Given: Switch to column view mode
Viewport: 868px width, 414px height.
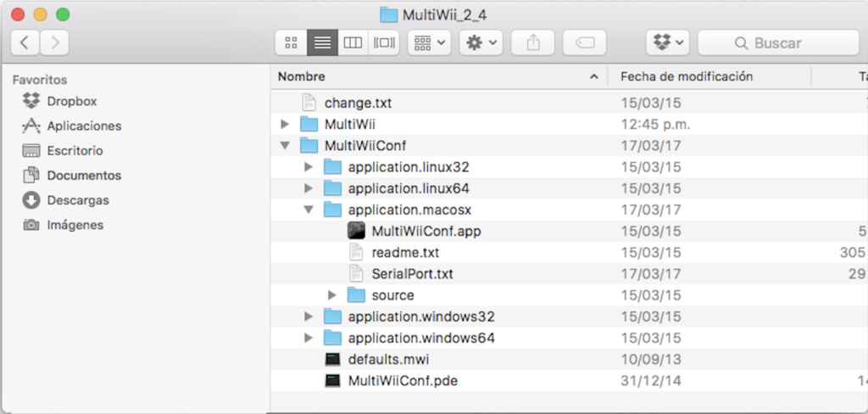Looking at the screenshot, I should 352,42.
